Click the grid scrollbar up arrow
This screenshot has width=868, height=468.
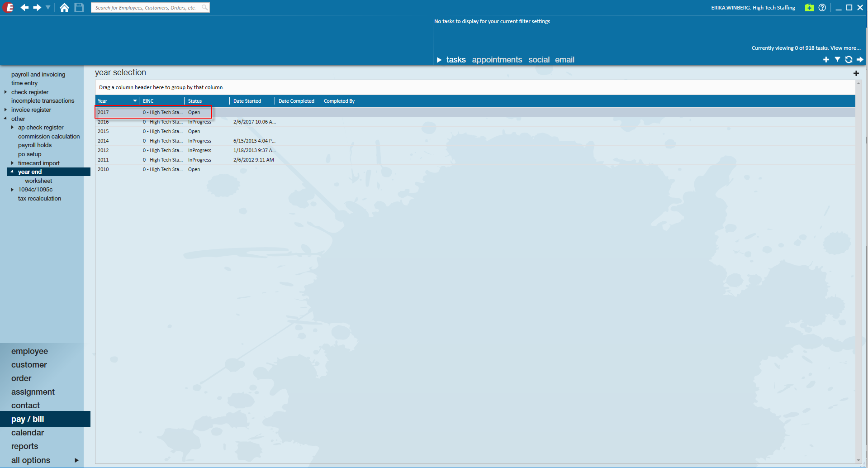858,83
